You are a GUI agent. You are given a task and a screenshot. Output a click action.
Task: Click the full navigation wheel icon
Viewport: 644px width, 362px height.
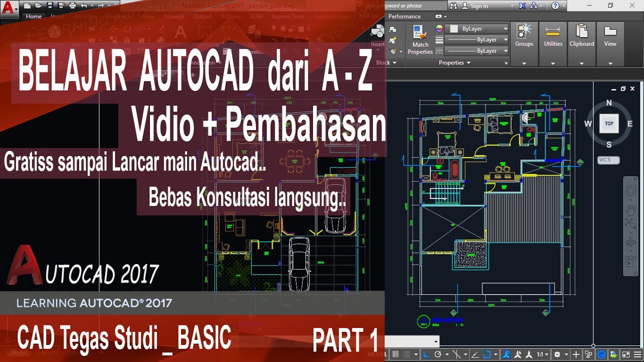[630, 191]
